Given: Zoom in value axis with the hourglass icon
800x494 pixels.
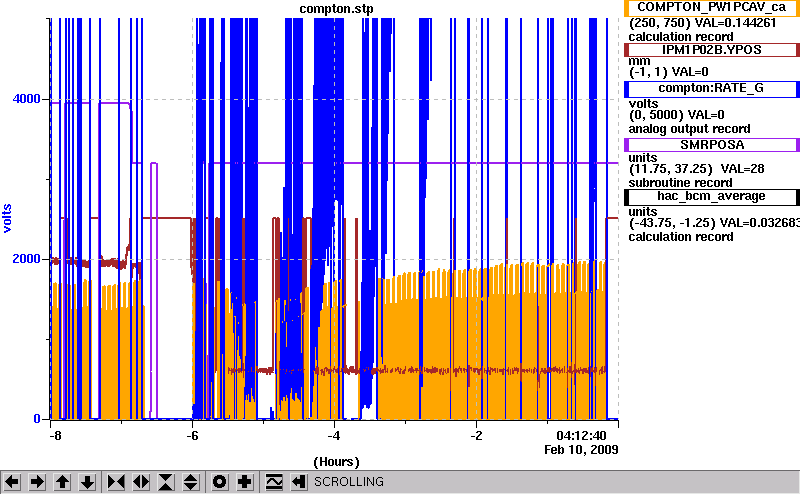Looking at the screenshot, I should (166, 482).
